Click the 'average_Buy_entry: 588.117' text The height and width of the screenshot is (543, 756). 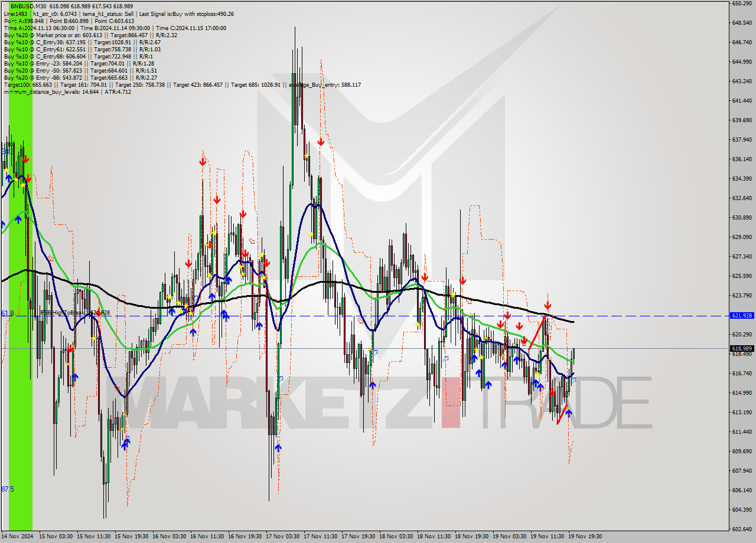325,84
